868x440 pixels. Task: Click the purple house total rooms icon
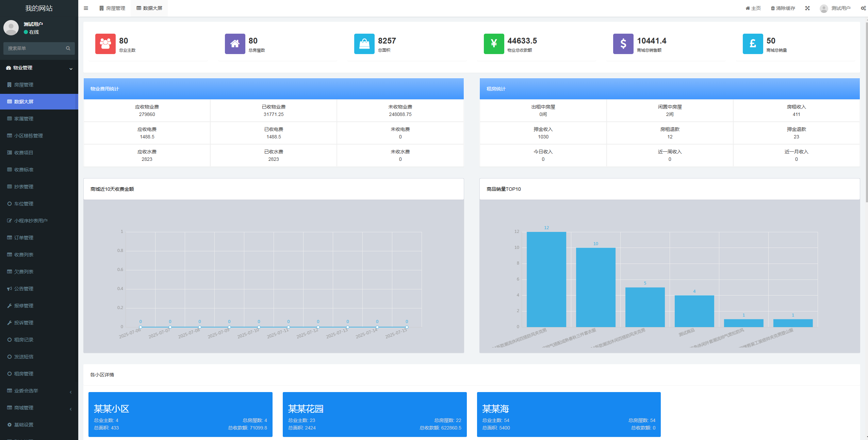pyautogui.click(x=235, y=44)
